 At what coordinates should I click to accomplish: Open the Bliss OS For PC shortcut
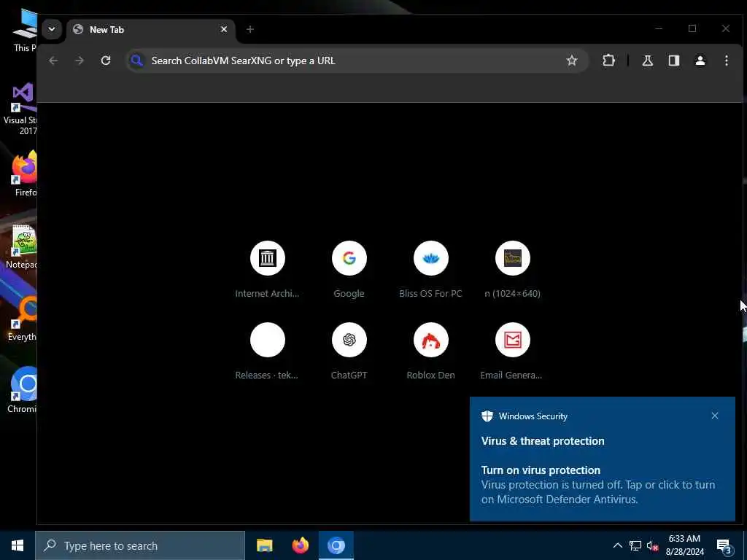point(430,270)
